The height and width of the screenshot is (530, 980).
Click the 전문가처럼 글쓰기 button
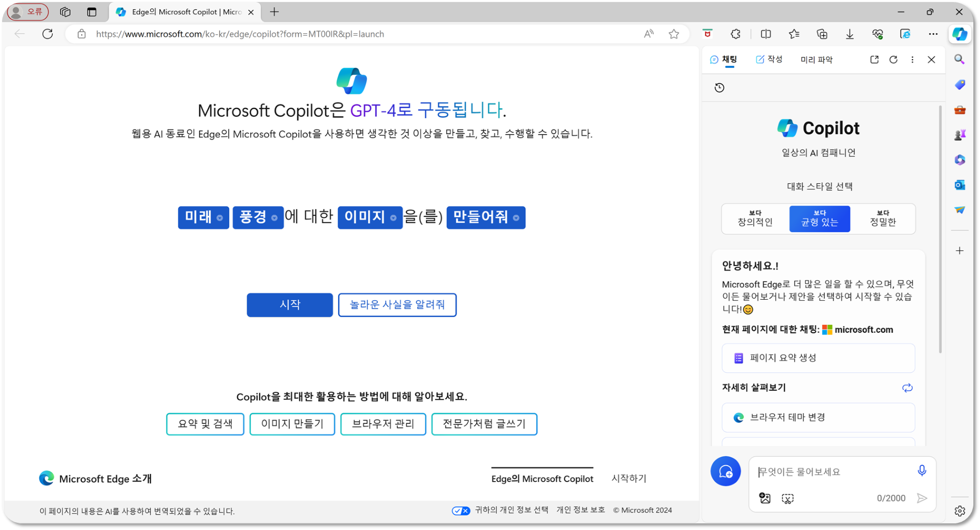(484, 424)
